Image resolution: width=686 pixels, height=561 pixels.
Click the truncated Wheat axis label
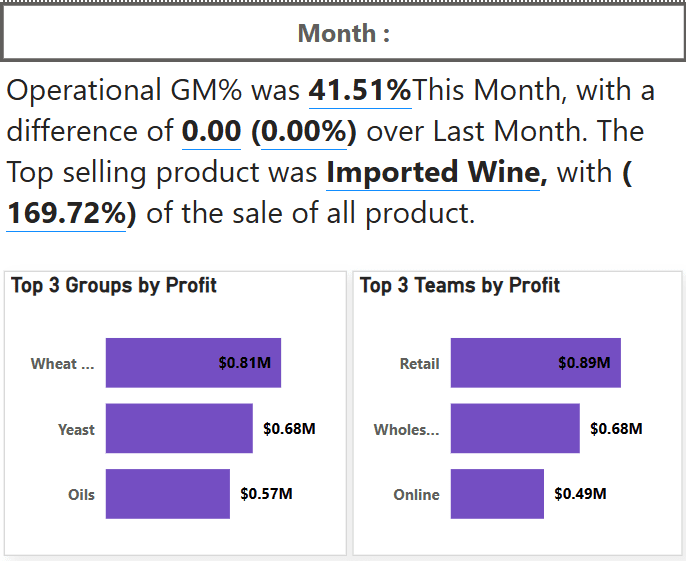[62, 364]
